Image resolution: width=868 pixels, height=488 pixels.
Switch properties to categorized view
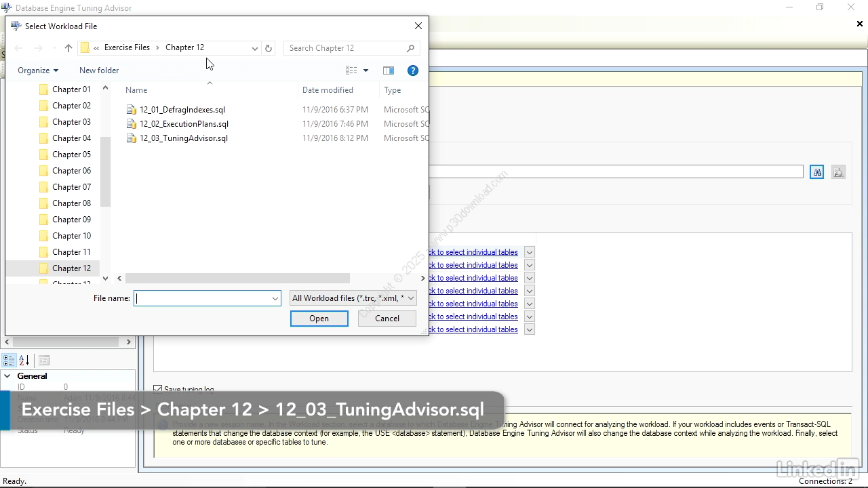point(9,361)
